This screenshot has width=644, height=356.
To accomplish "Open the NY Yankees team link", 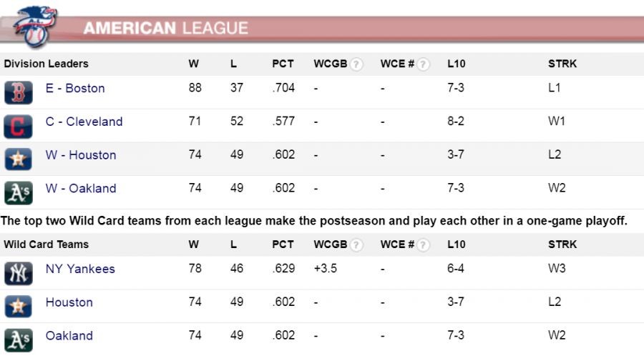I will coord(80,270).
